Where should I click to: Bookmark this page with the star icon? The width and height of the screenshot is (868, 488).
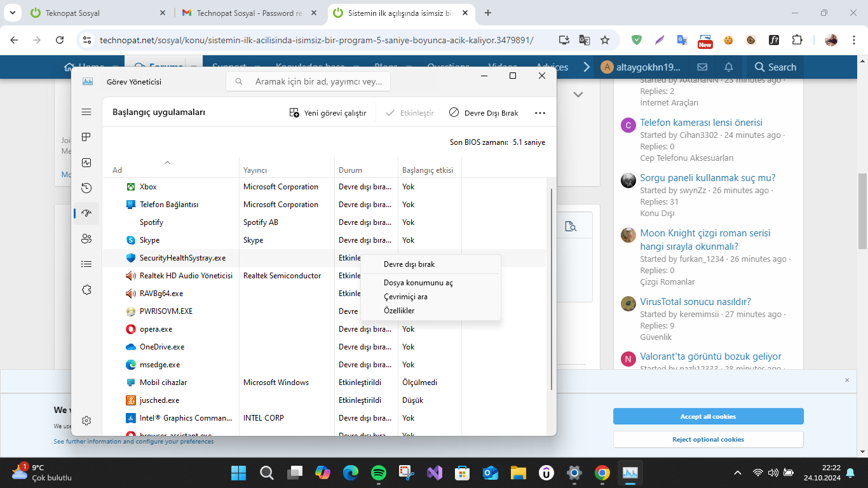coord(605,40)
